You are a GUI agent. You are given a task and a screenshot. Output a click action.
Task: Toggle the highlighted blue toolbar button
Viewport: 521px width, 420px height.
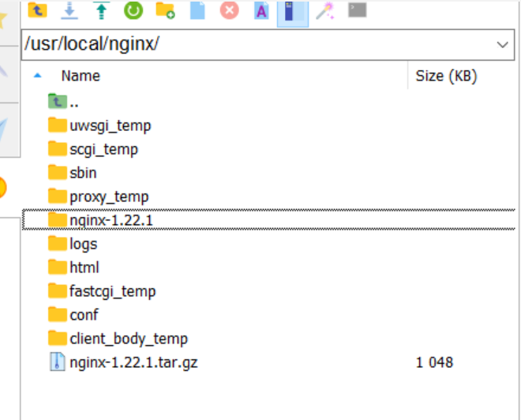click(292, 10)
